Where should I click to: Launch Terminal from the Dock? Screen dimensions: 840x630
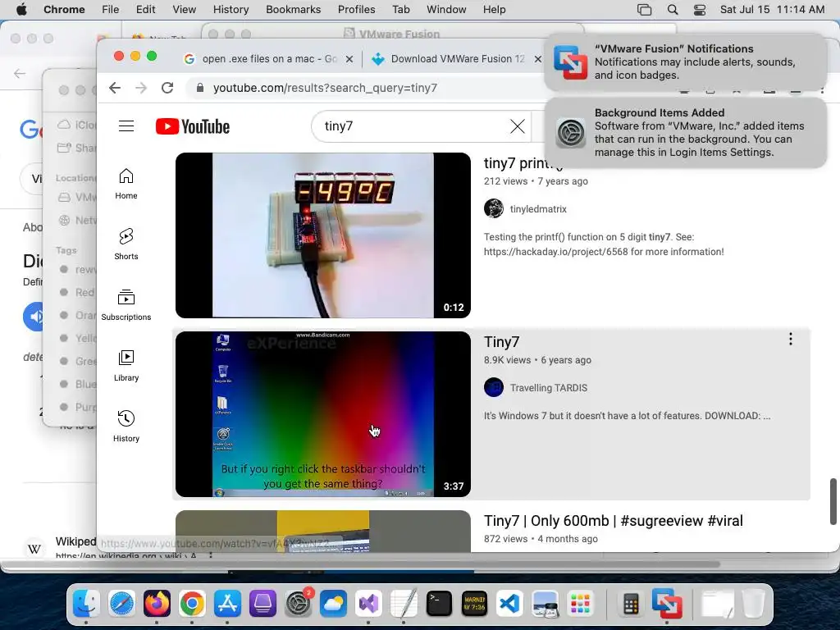(440, 604)
